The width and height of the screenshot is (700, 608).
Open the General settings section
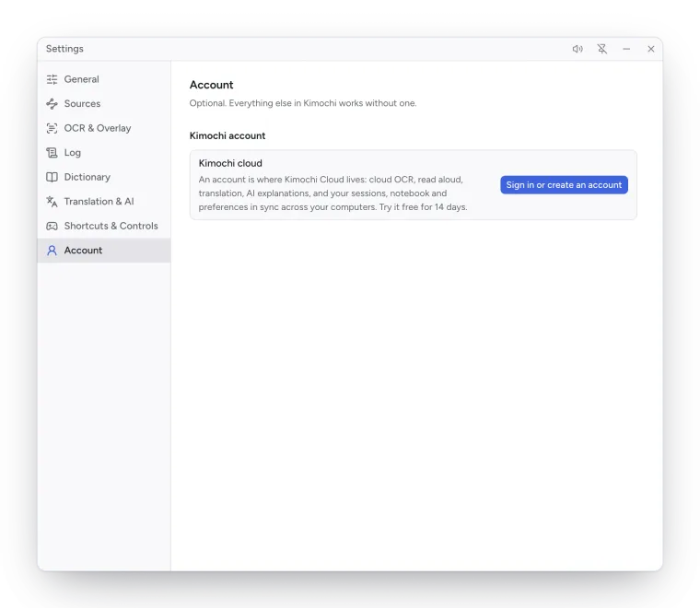(x=104, y=79)
